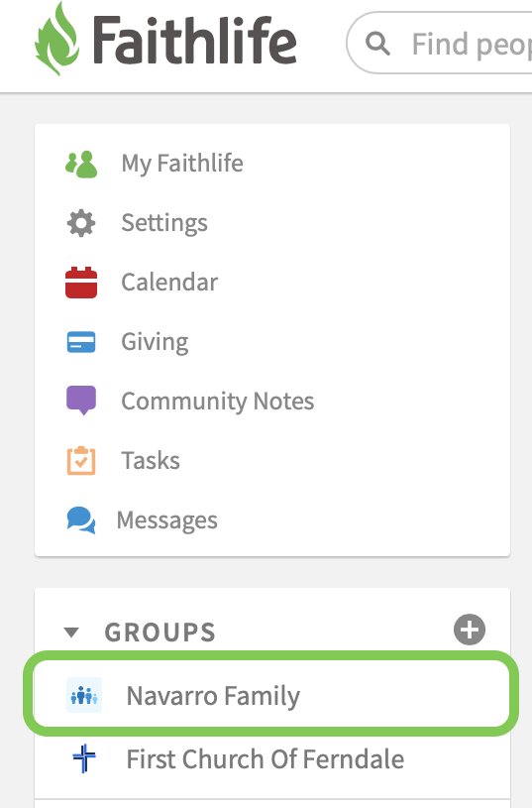Viewport: 532px width, 808px height.
Task: Click the My Faithlife people icon
Action: [x=81, y=164]
